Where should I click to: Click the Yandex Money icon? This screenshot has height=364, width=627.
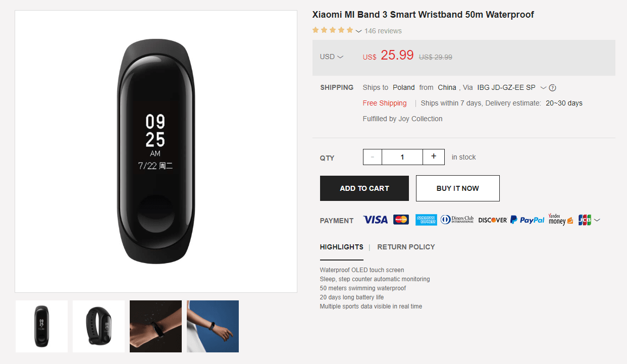(561, 220)
